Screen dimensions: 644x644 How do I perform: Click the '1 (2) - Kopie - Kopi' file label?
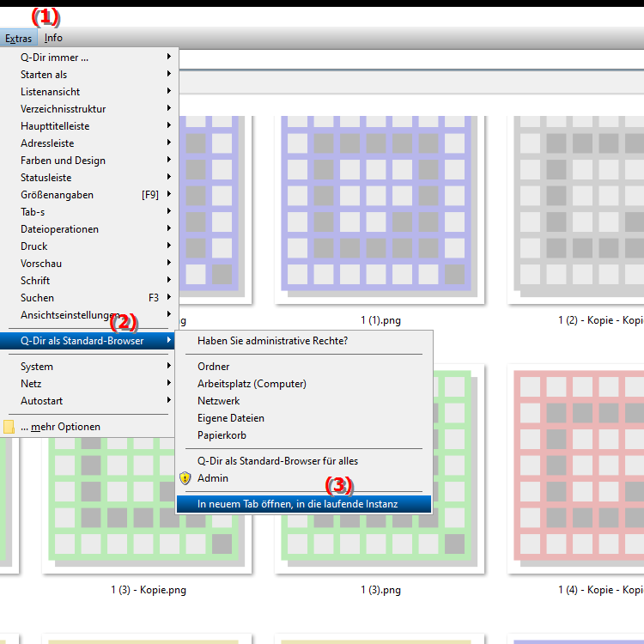tap(601, 320)
